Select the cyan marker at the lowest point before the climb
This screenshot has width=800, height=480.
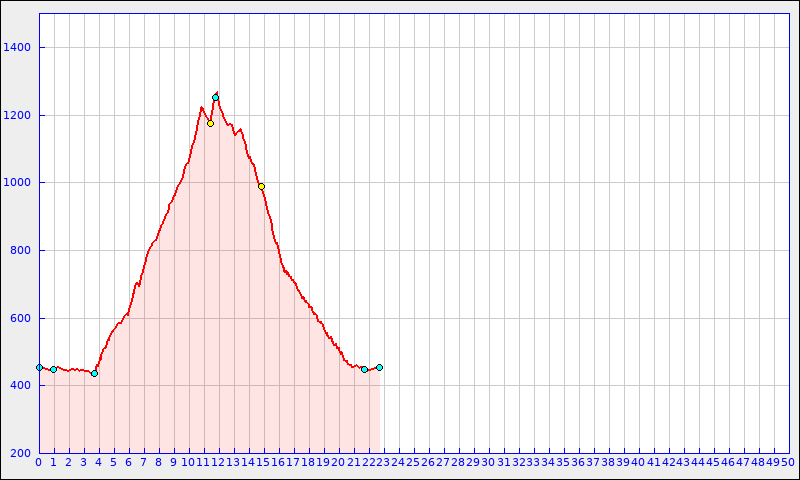pos(94,373)
